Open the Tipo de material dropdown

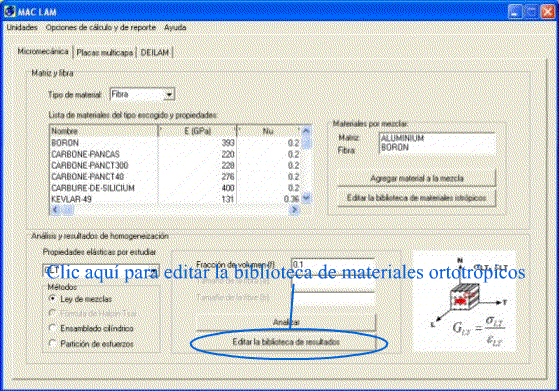click(170, 94)
